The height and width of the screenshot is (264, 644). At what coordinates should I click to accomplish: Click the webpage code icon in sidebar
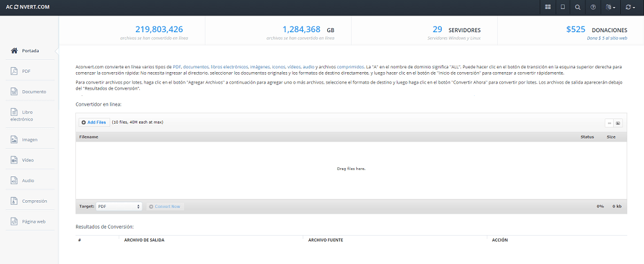(x=14, y=222)
